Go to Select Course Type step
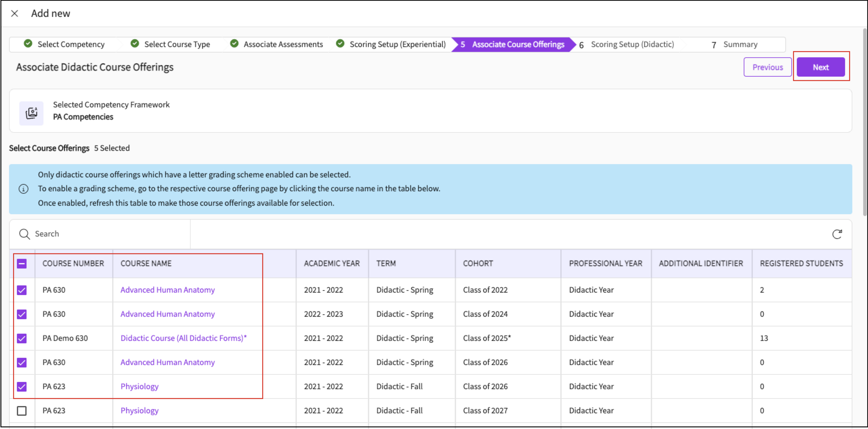The image size is (868, 429). click(177, 44)
